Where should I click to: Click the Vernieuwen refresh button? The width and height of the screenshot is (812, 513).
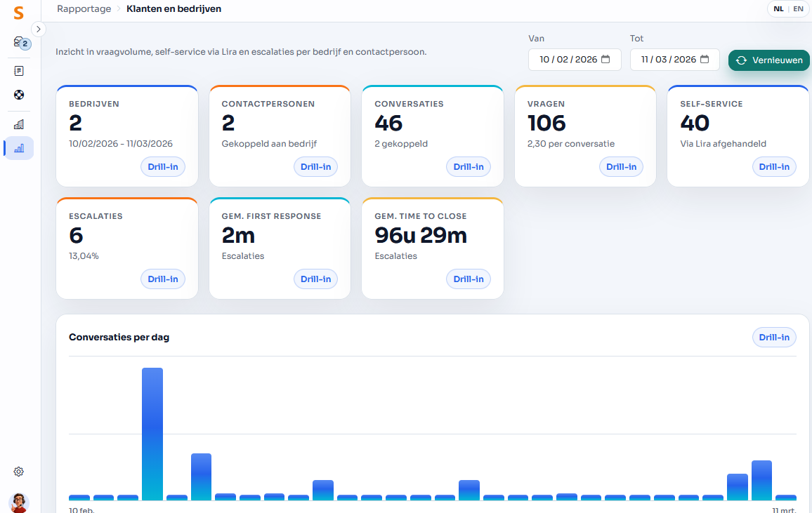769,60
